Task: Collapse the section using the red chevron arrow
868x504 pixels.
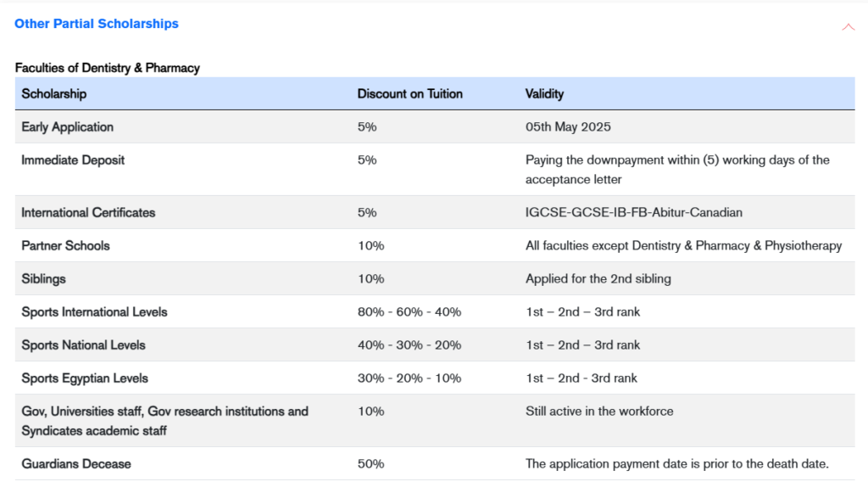Action: coord(848,27)
